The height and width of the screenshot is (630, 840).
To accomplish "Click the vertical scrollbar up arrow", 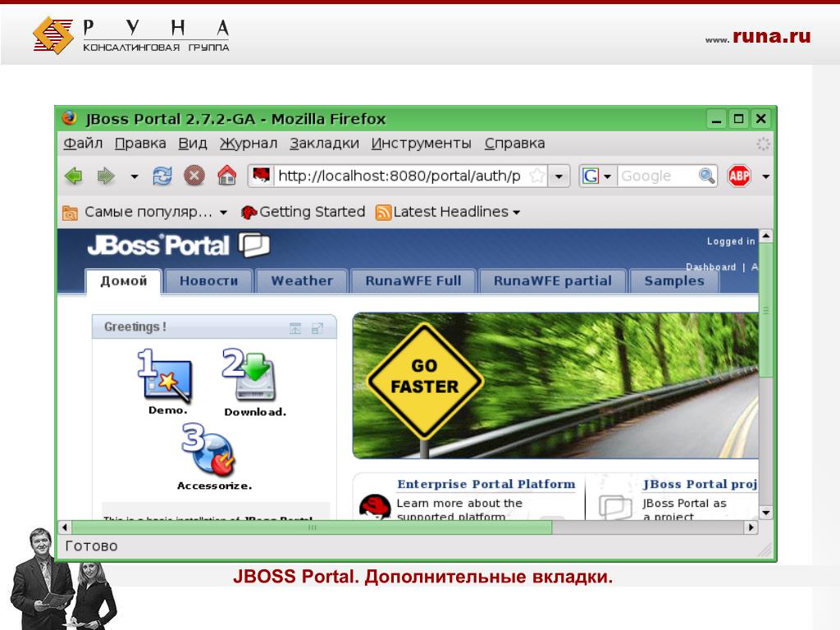I will click(x=766, y=235).
